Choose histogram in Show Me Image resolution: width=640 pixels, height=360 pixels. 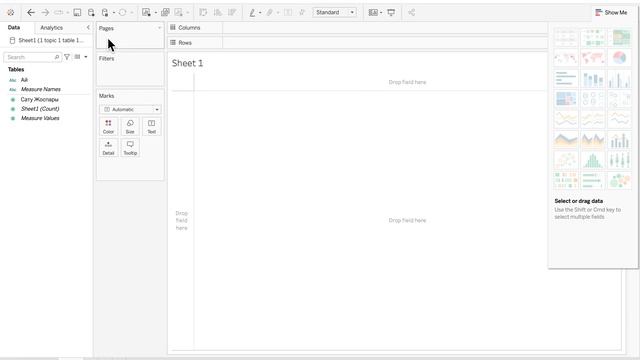point(593,160)
